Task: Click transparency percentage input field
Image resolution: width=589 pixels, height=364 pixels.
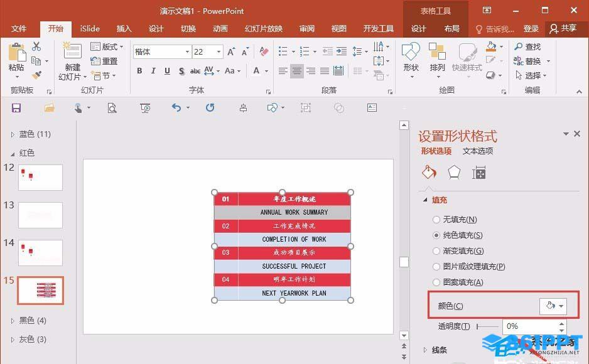Action: pyautogui.click(x=531, y=326)
